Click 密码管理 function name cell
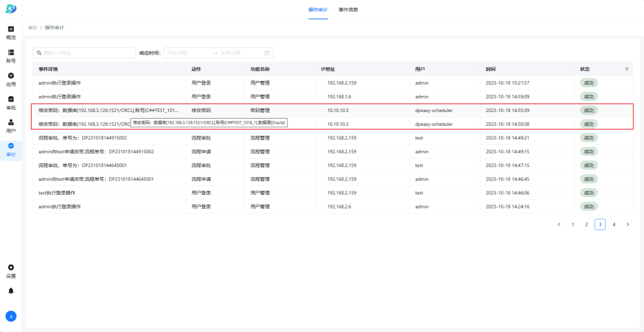Image resolution: width=644 pixels, height=332 pixels. point(260,110)
